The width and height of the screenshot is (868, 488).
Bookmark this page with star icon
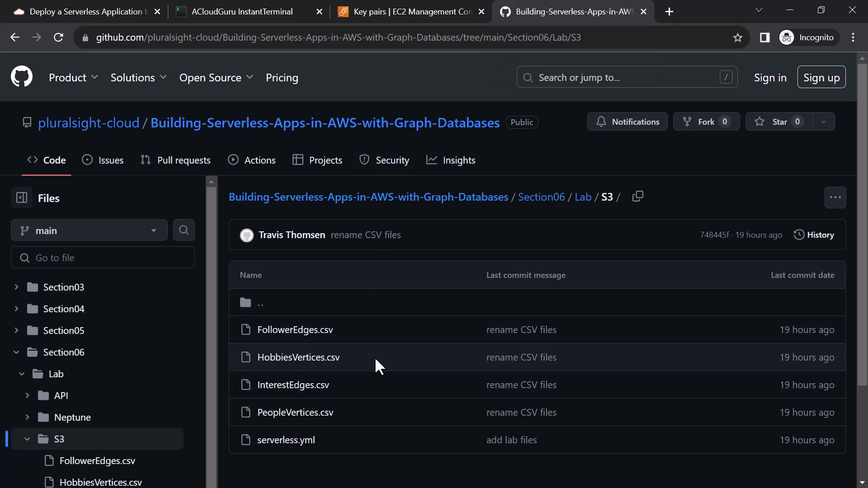click(x=738, y=38)
